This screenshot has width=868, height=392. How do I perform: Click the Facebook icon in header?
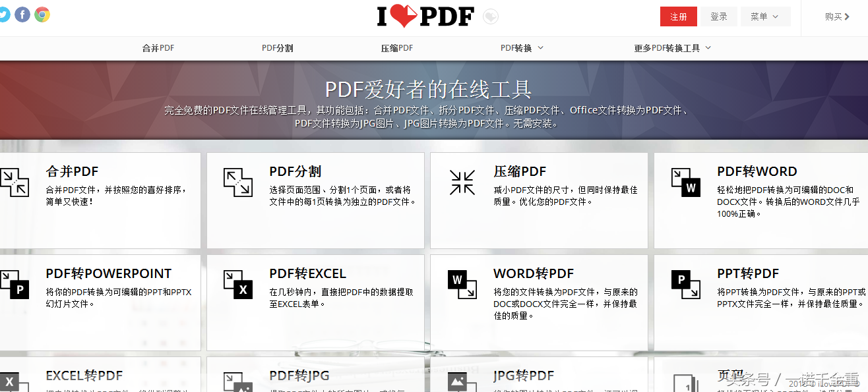tap(22, 14)
